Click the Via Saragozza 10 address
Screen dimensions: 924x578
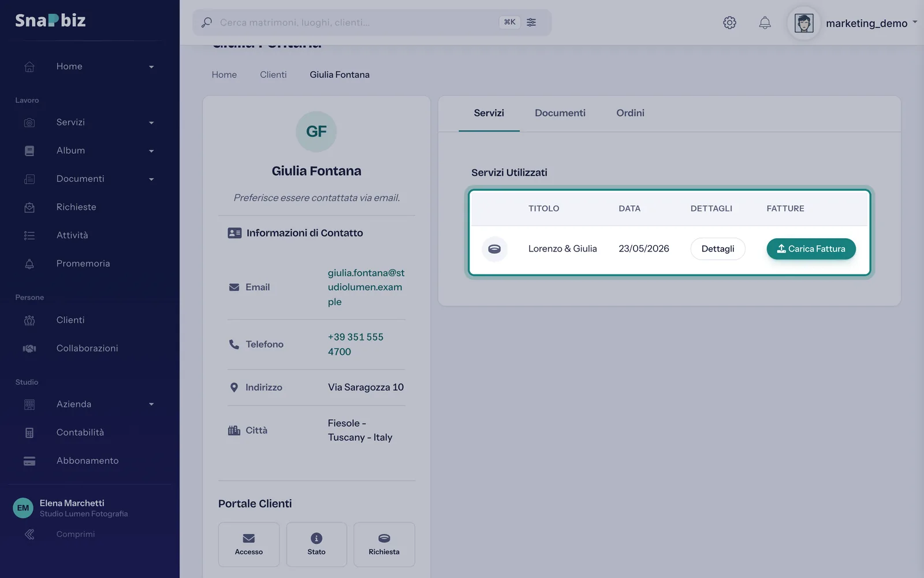[366, 387]
